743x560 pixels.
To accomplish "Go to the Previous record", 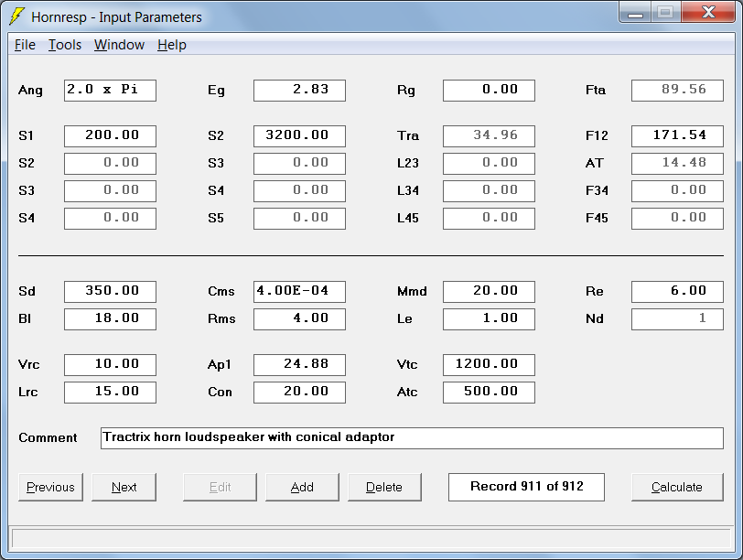I will coord(50,487).
